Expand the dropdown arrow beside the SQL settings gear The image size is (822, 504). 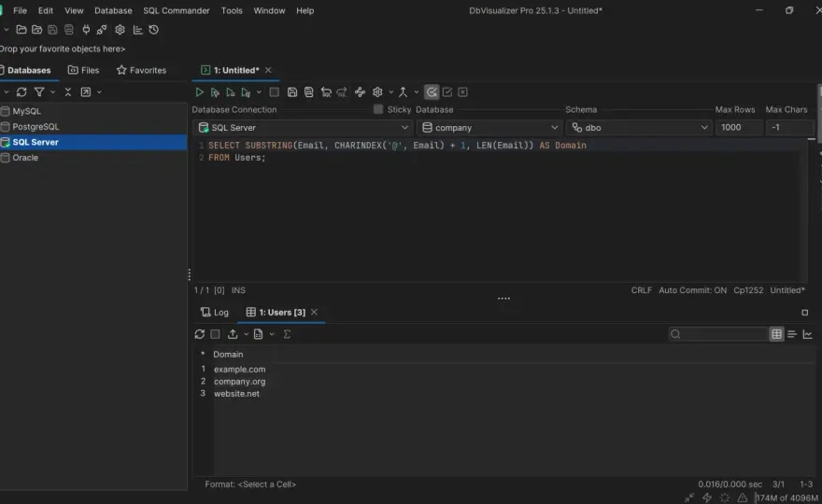(390, 92)
